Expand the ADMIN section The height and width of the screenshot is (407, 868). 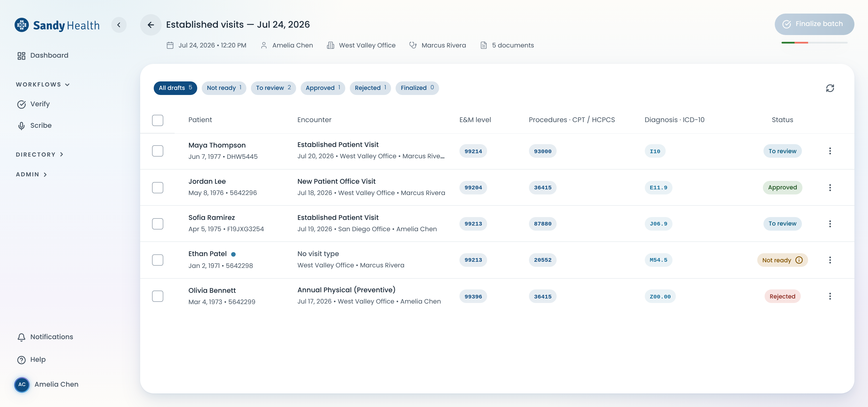pos(31,174)
